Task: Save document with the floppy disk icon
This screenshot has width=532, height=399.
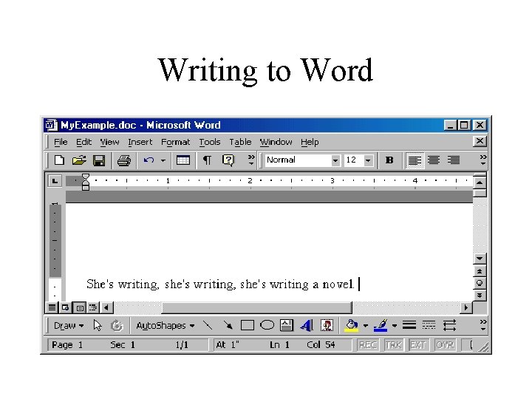Action: click(99, 160)
